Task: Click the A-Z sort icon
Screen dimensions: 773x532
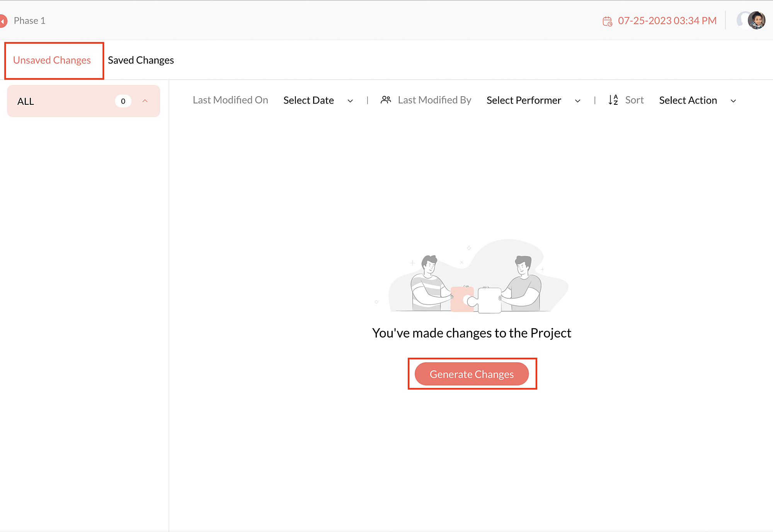Action: [x=613, y=100]
